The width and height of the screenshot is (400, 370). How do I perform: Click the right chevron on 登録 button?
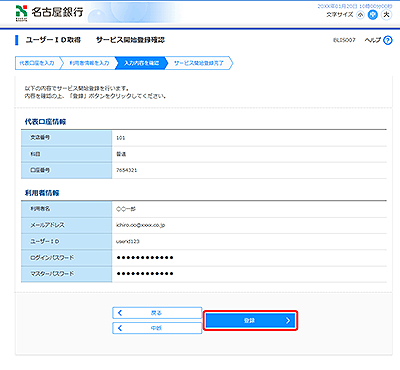[x=288, y=321]
